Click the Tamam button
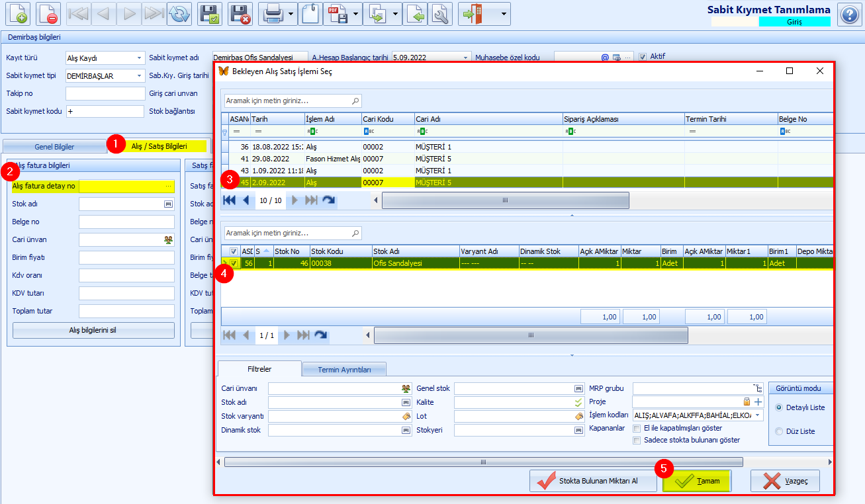Viewport: 865px width, 504px height. click(697, 482)
